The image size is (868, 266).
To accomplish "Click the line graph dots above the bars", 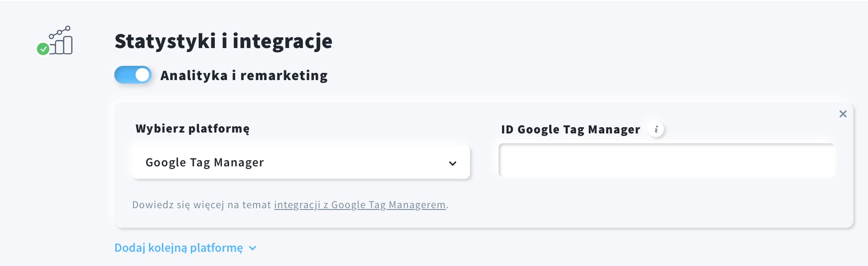I will 60,32.
